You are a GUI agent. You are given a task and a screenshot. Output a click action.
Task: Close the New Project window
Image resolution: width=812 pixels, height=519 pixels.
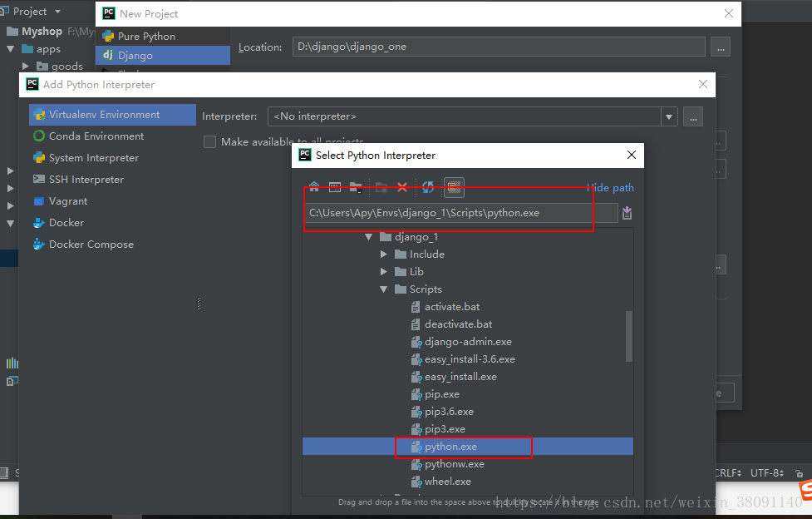729,13
